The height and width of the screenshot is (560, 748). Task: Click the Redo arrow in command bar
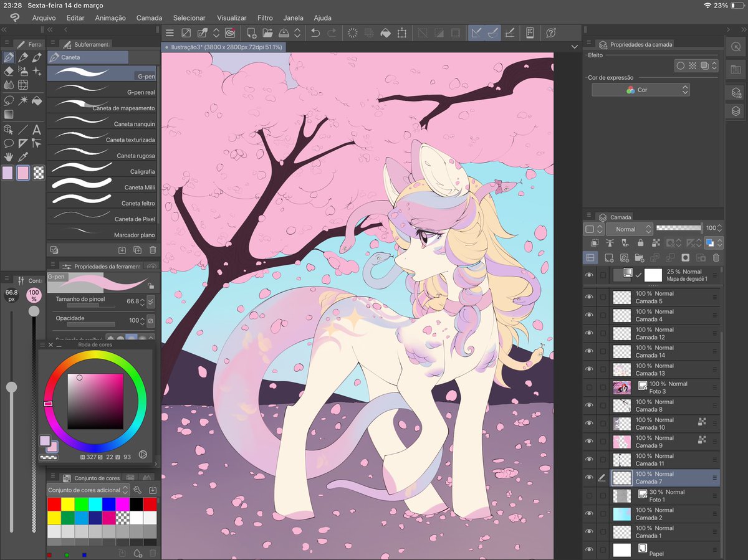click(332, 33)
